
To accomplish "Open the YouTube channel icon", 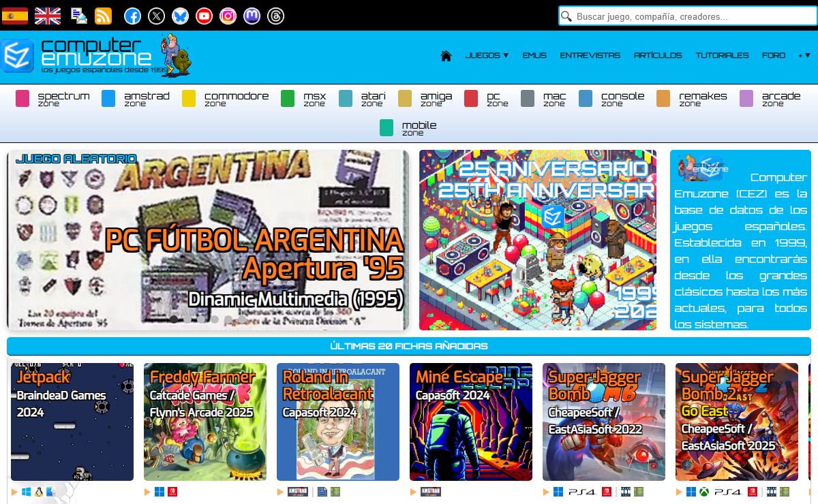I will pos(204,16).
